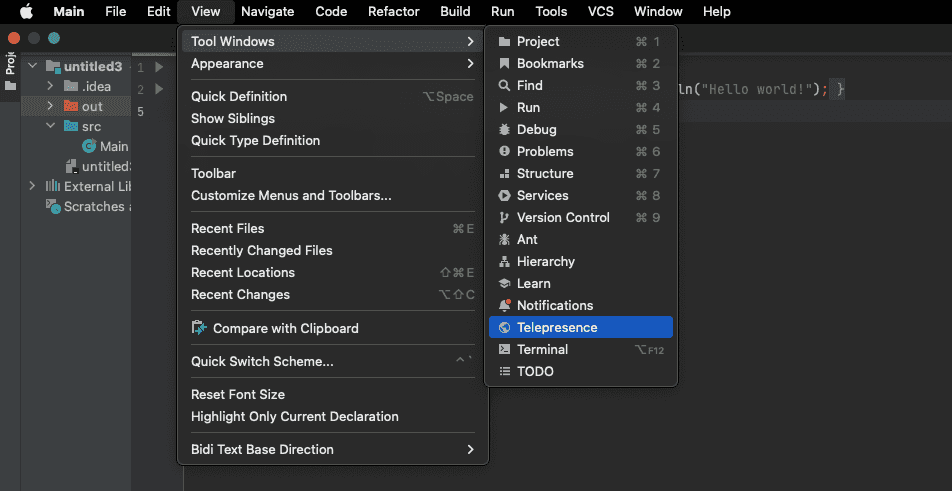Choose Quick Switch Scheme

tap(333, 362)
